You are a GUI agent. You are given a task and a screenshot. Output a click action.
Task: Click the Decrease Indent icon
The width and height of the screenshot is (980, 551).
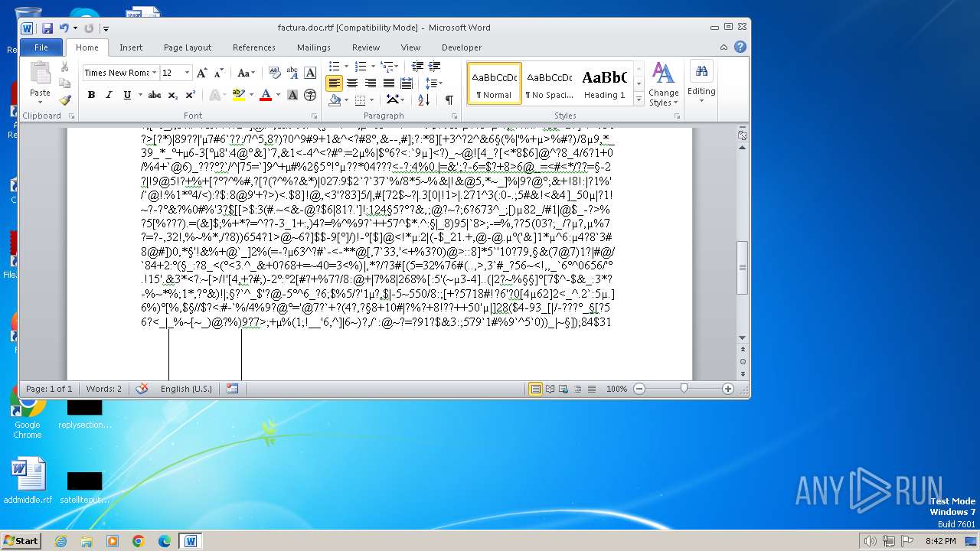point(417,67)
